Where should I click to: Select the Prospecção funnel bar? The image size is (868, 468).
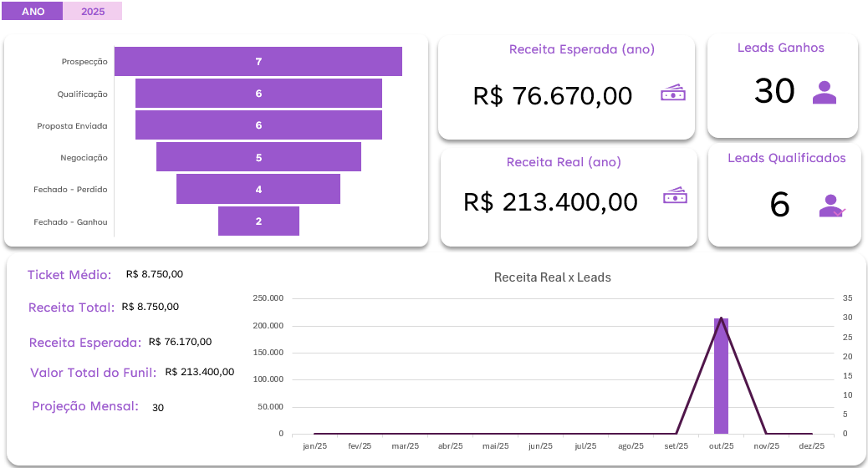tap(258, 62)
